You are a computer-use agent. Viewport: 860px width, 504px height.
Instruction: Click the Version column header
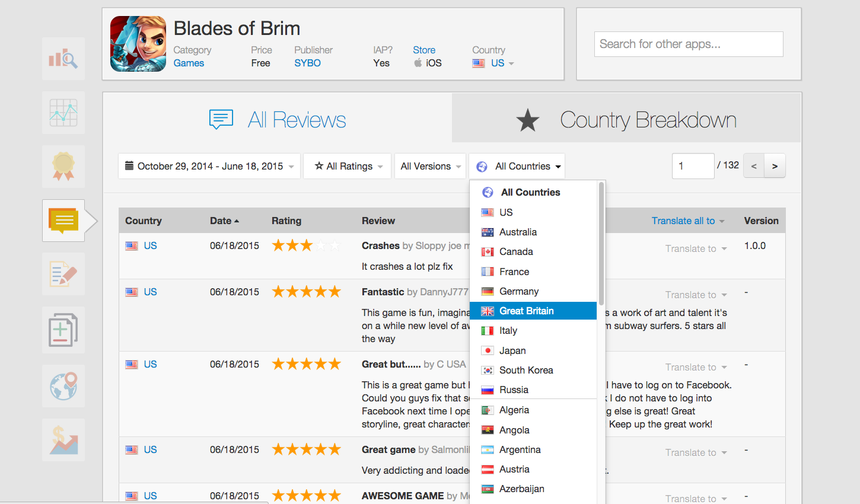tap(762, 221)
